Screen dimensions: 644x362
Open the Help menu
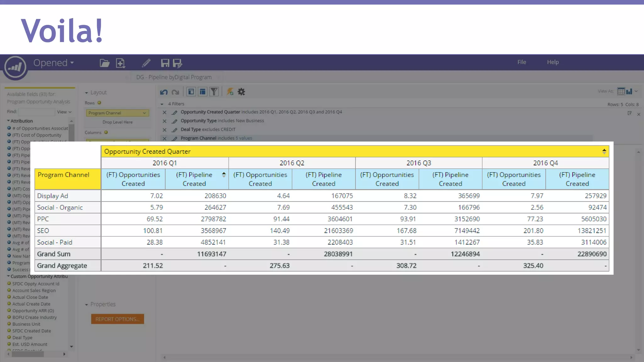pos(553,62)
